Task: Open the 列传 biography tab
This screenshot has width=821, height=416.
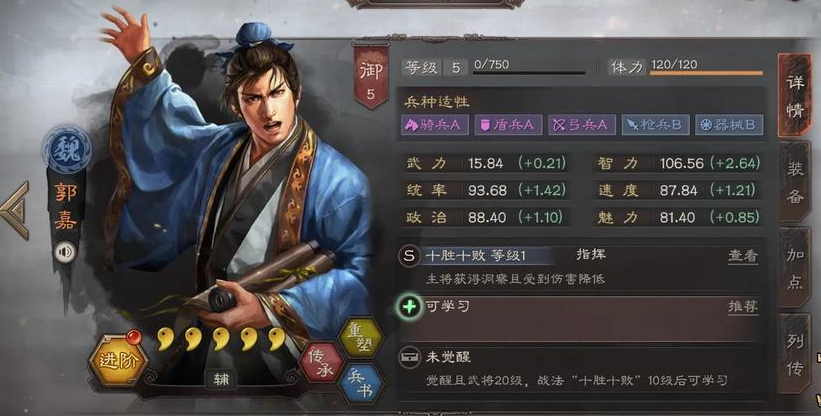Action: point(795,354)
